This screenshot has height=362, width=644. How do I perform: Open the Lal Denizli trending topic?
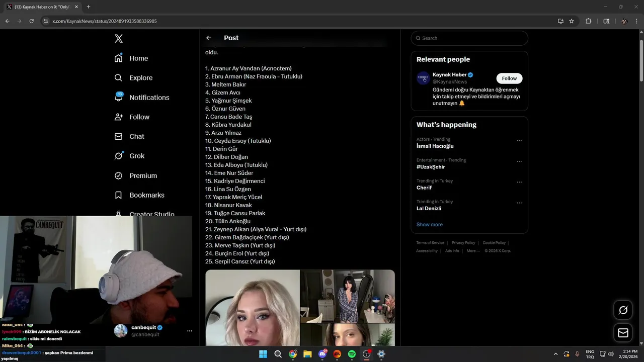tap(429, 208)
